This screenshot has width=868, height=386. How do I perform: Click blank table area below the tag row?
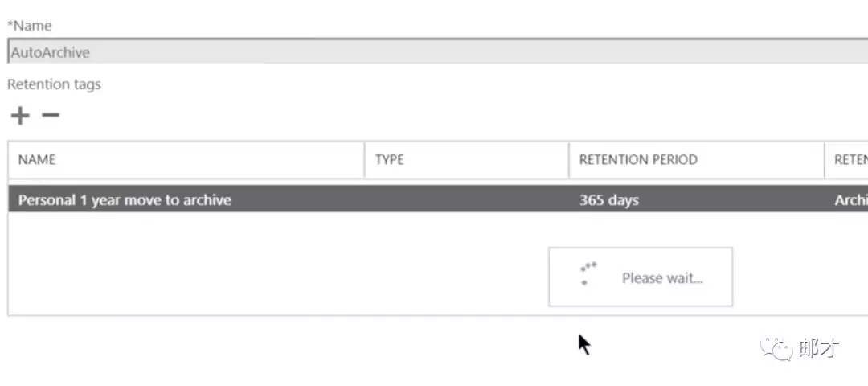coord(241,265)
